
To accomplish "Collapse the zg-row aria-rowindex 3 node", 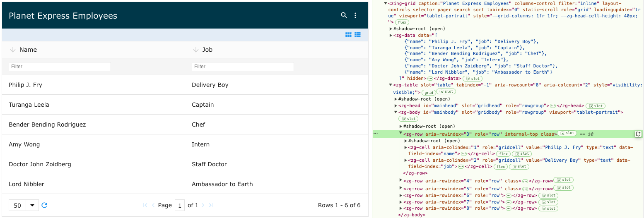I will pyautogui.click(x=401, y=133).
